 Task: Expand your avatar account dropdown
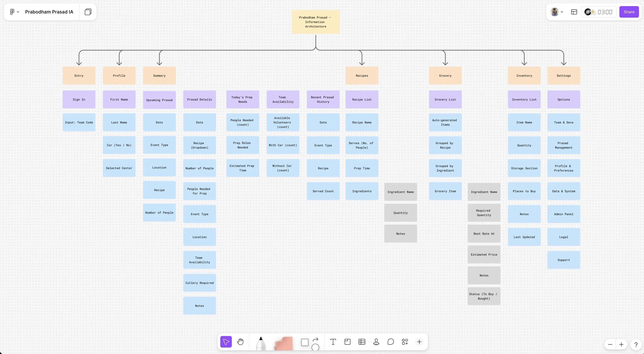pos(562,12)
